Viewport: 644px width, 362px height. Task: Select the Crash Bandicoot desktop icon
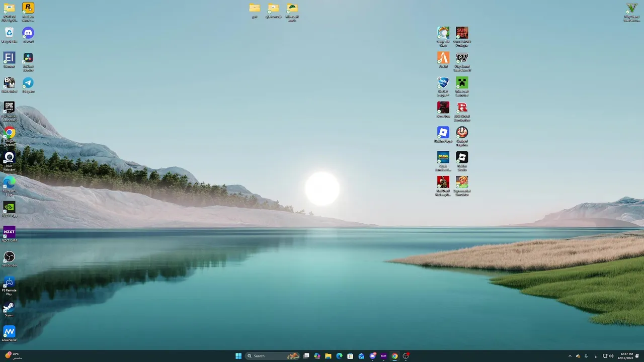(443, 161)
